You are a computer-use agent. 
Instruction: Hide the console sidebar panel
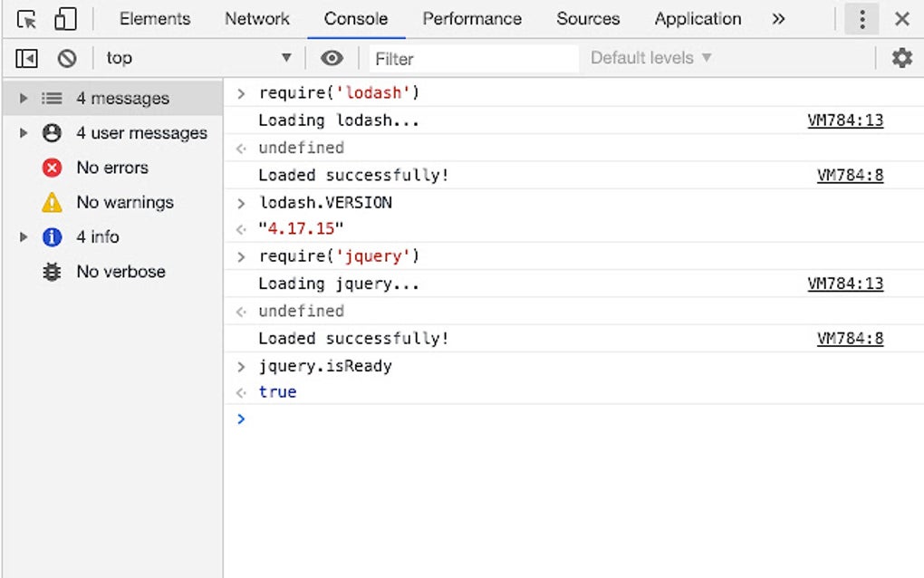coord(27,58)
